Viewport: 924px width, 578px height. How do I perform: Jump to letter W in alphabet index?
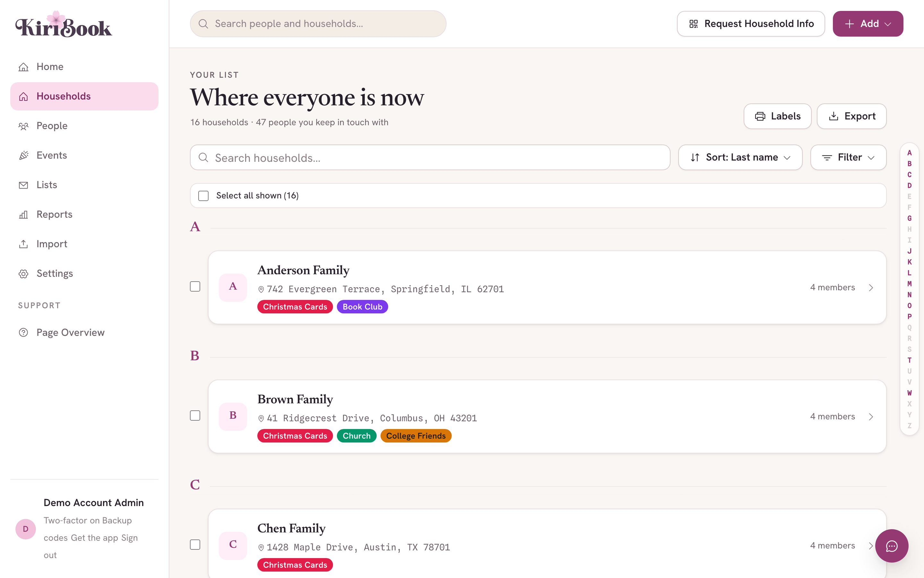909,393
